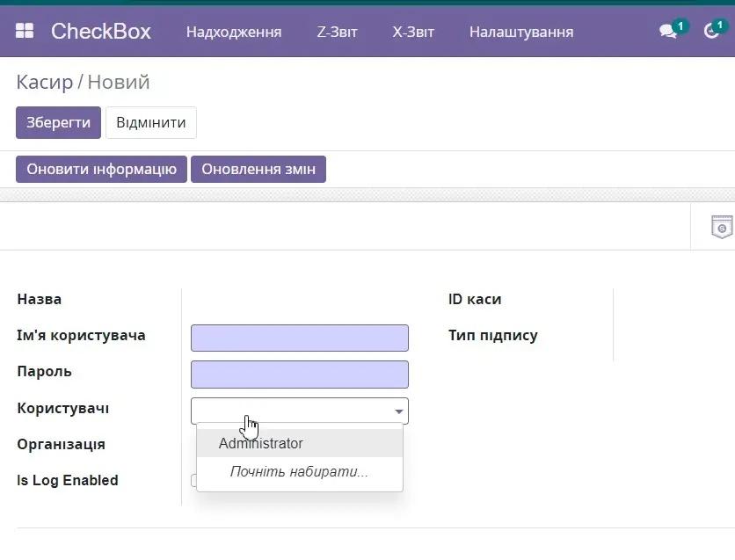Click the Оновлення змін button
The width and height of the screenshot is (735, 560).
(x=258, y=169)
